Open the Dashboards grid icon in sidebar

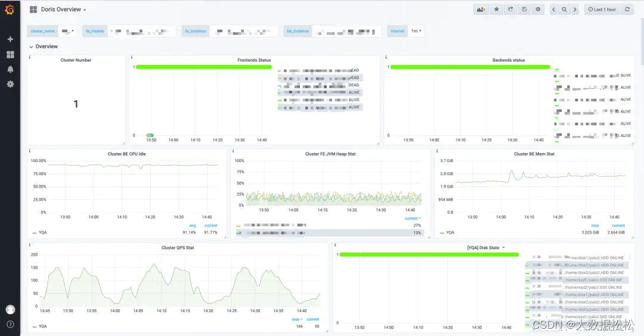tap(10, 55)
